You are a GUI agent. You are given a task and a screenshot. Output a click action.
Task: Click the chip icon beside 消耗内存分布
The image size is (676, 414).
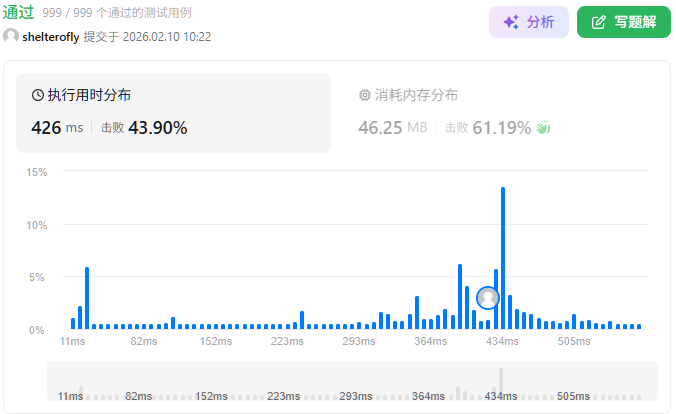point(364,95)
